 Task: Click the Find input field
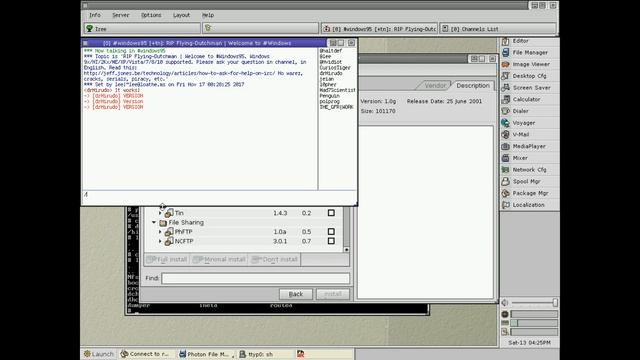click(256, 278)
